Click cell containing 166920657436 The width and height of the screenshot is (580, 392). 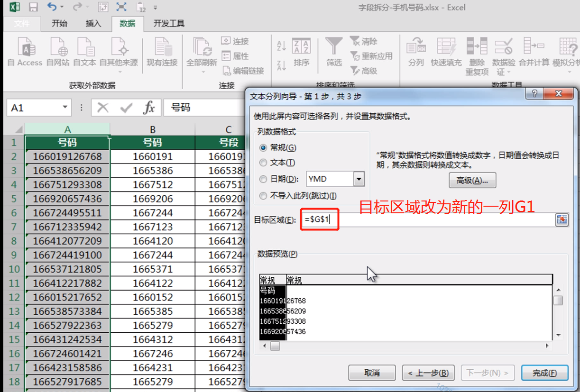67,199
